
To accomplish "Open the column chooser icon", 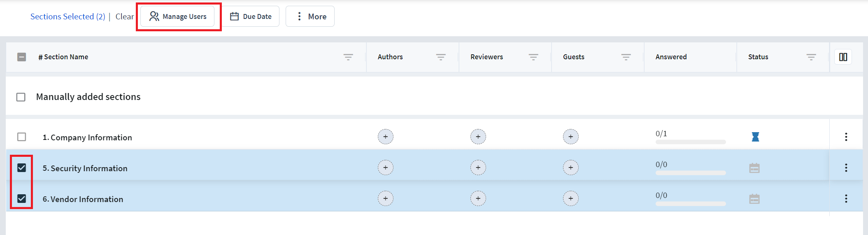I will 843,57.
